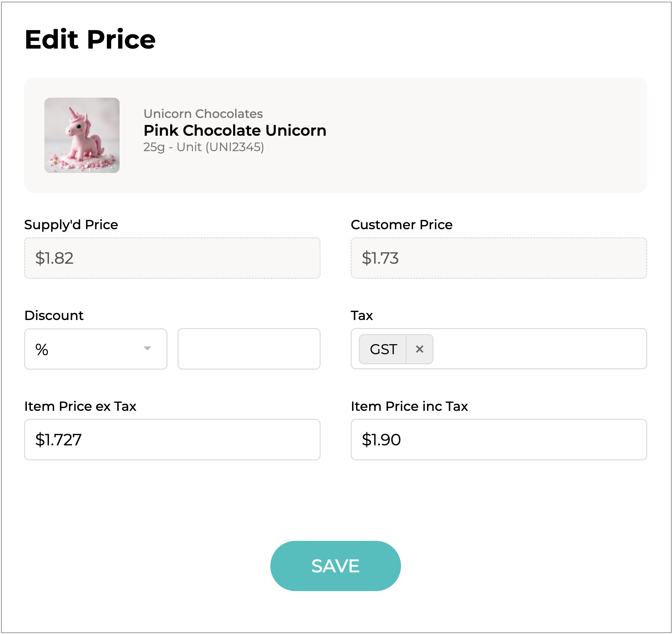This screenshot has width=672, height=634.
Task: Click the 25g Unit SKU text
Action: pyautogui.click(x=203, y=147)
